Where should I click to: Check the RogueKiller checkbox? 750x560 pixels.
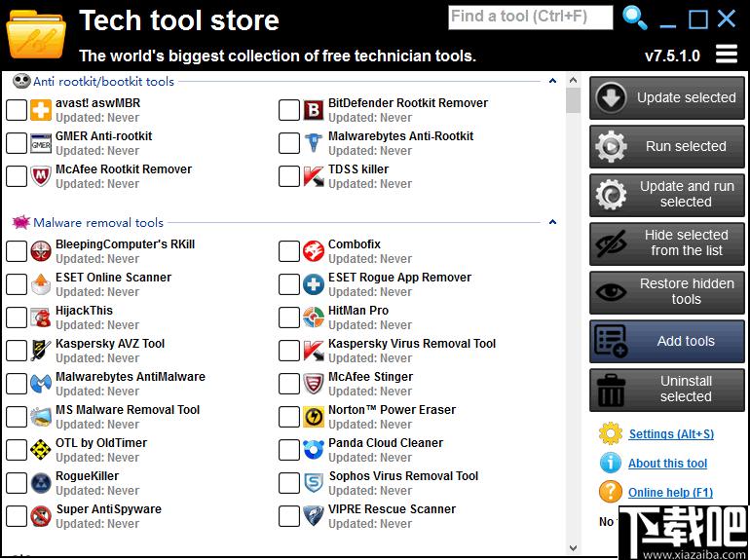coord(17,483)
